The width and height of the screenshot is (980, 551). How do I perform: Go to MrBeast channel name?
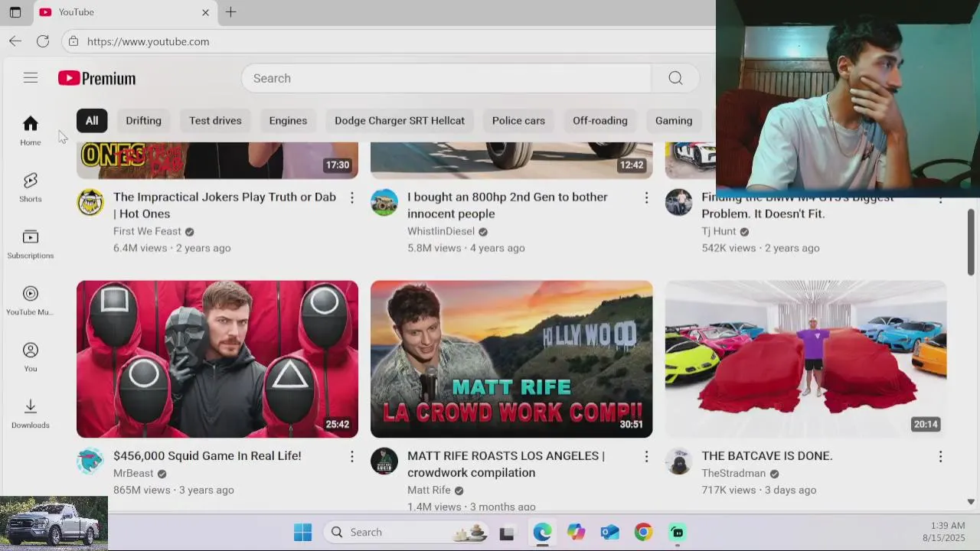point(133,473)
